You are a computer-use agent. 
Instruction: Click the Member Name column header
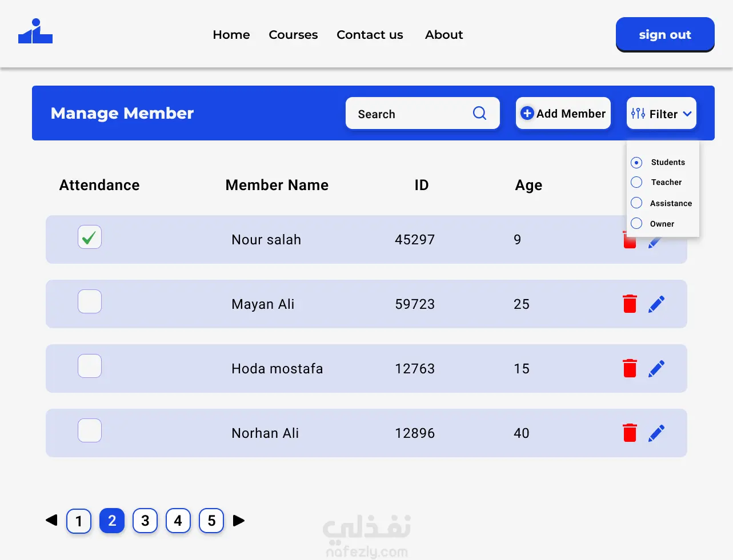pyautogui.click(x=277, y=185)
